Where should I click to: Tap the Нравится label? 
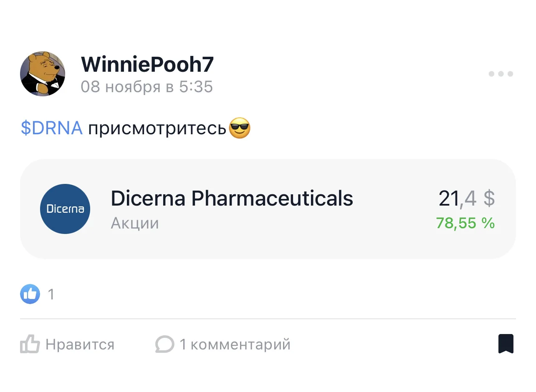coord(80,344)
